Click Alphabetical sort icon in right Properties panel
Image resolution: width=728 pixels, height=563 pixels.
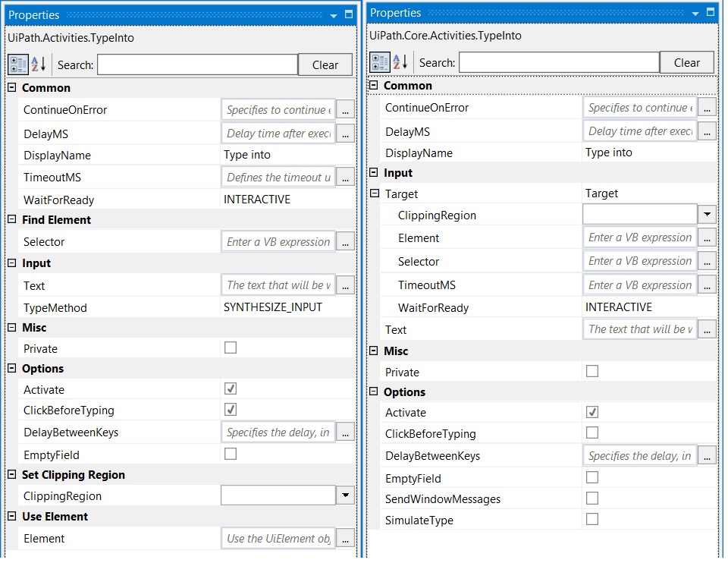[400, 61]
